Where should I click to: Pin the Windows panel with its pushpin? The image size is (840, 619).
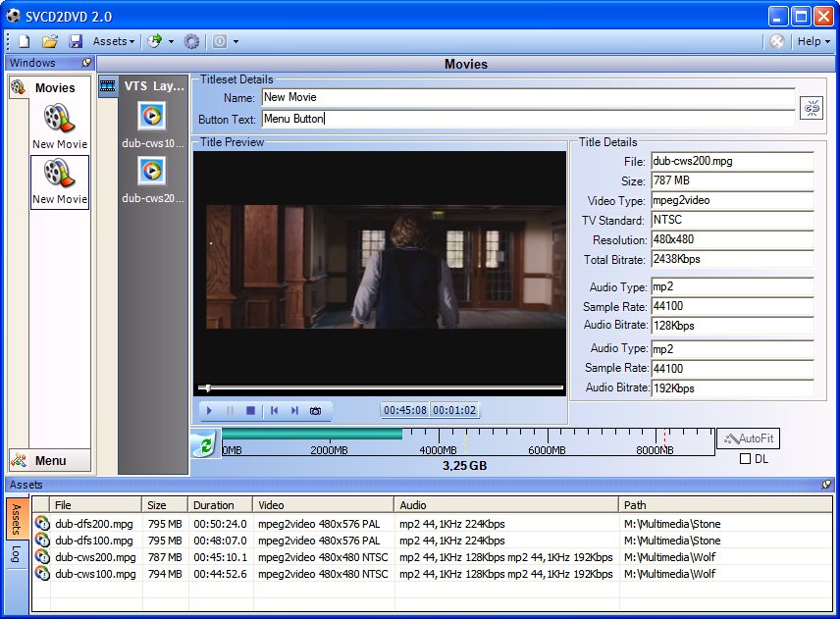86,63
